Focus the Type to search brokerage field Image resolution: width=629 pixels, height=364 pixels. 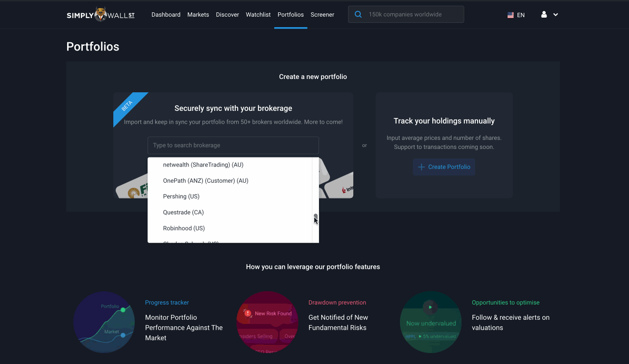(233, 146)
